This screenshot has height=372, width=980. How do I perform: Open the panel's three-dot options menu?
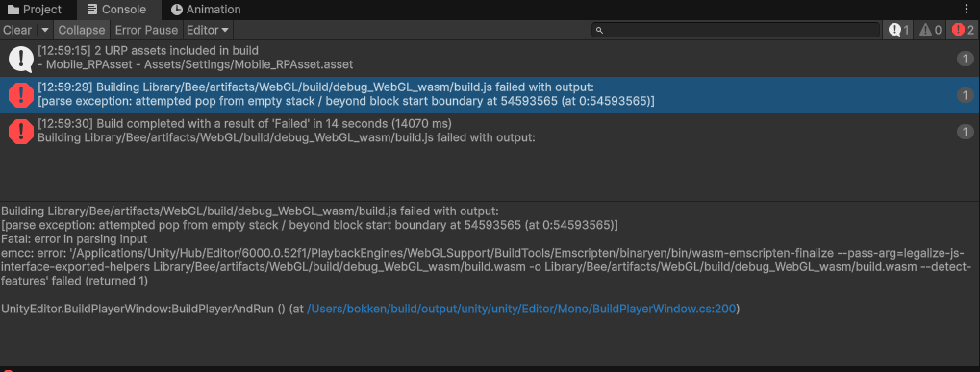[967, 9]
